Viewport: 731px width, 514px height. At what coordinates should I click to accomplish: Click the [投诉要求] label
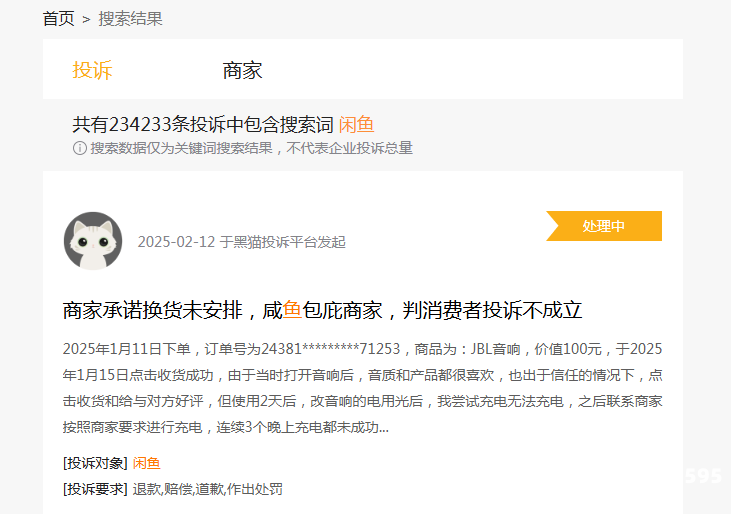95,489
